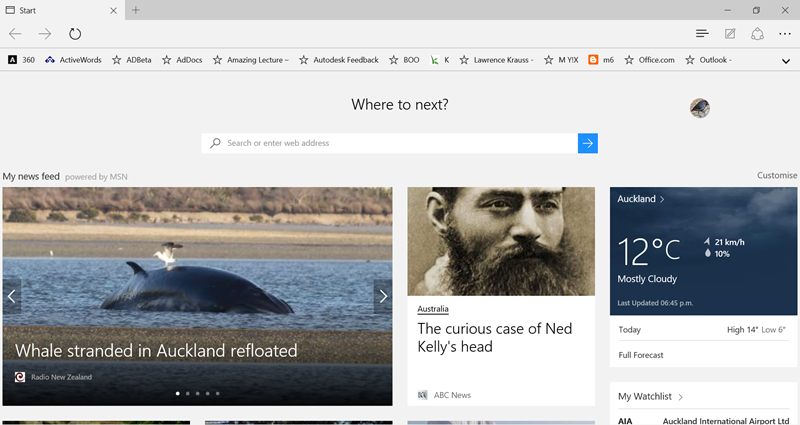Expand Auckland weather location chevron
Image resolution: width=800 pixels, height=425 pixels.
point(662,199)
